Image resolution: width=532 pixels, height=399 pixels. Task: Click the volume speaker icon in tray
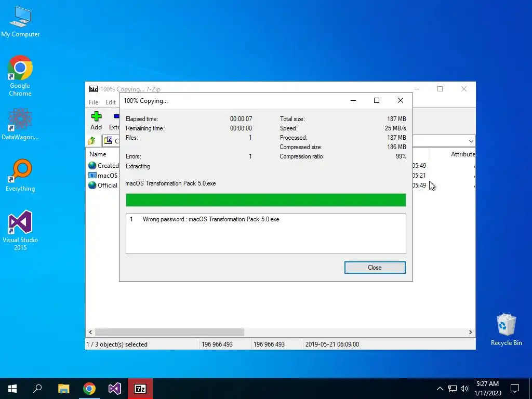pyautogui.click(x=464, y=389)
